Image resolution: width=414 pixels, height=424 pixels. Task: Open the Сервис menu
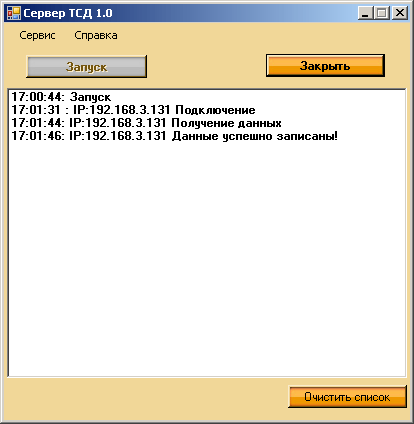pos(37,35)
